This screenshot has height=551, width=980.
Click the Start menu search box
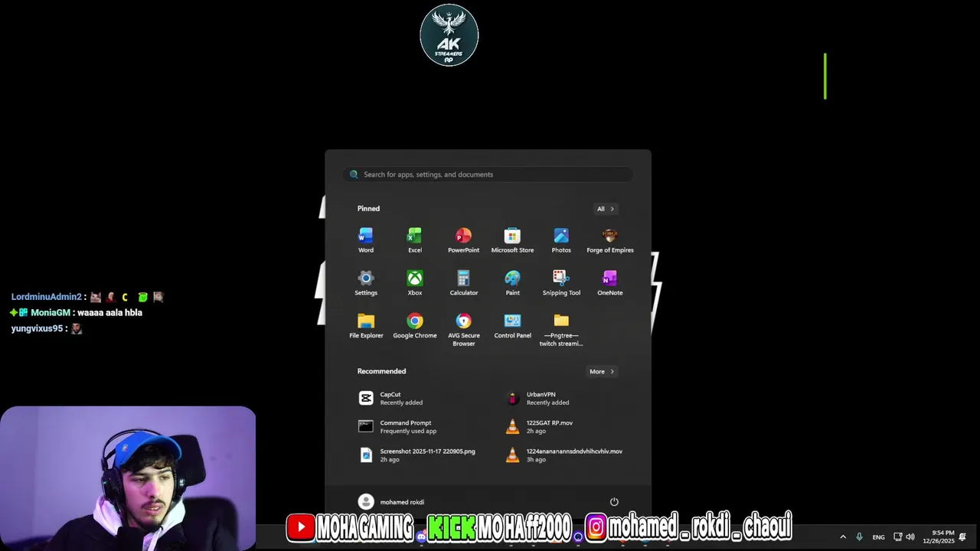point(488,174)
